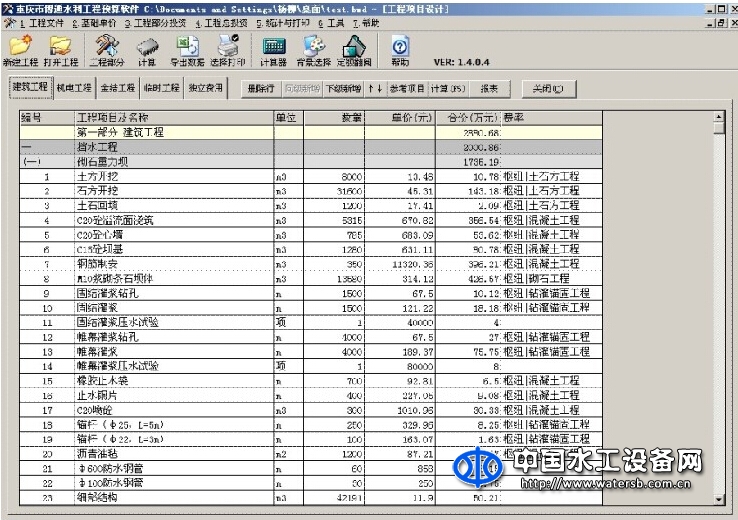Click the vertical scrollbar thumb
738x520 pixels.
pyautogui.click(x=719, y=128)
